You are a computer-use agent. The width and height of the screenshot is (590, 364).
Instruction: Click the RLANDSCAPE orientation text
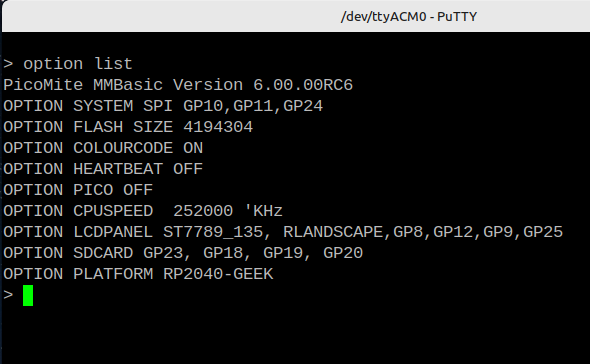coord(333,232)
